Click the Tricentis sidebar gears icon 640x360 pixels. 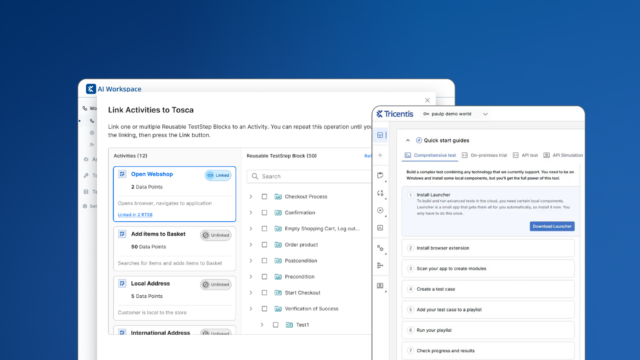pyautogui.click(x=380, y=248)
